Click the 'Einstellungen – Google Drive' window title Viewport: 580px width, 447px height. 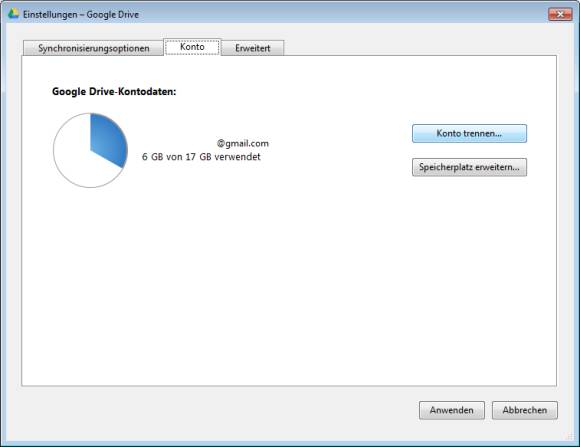[x=81, y=14]
